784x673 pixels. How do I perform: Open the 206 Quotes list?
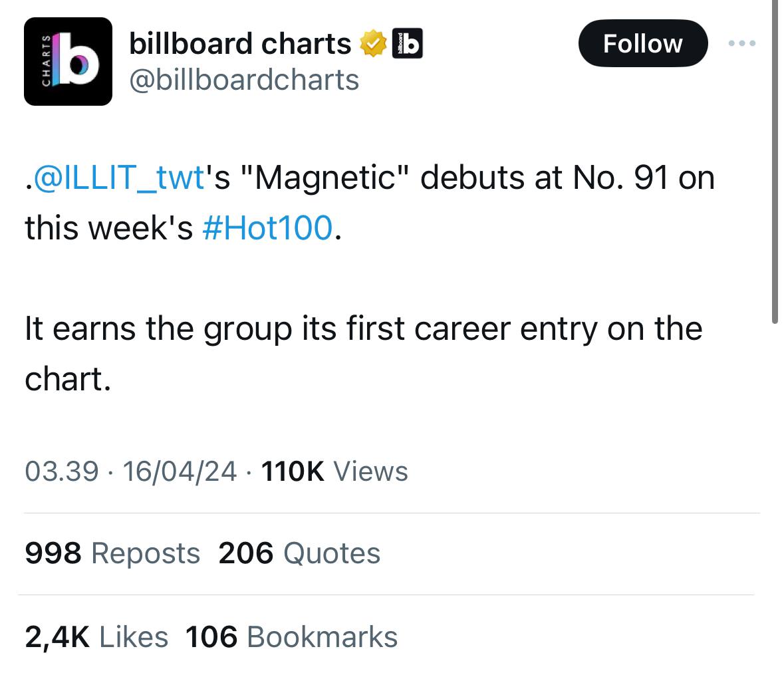click(300, 553)
